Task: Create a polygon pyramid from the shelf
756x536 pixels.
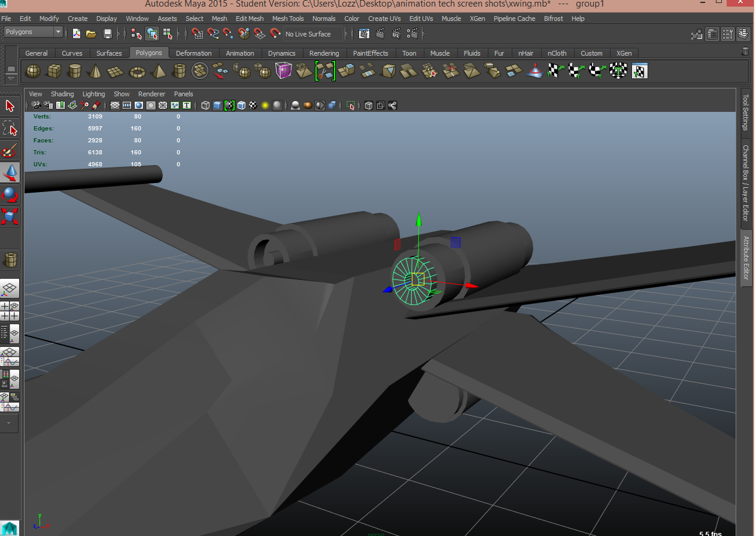Action: [x=158, y=72]
